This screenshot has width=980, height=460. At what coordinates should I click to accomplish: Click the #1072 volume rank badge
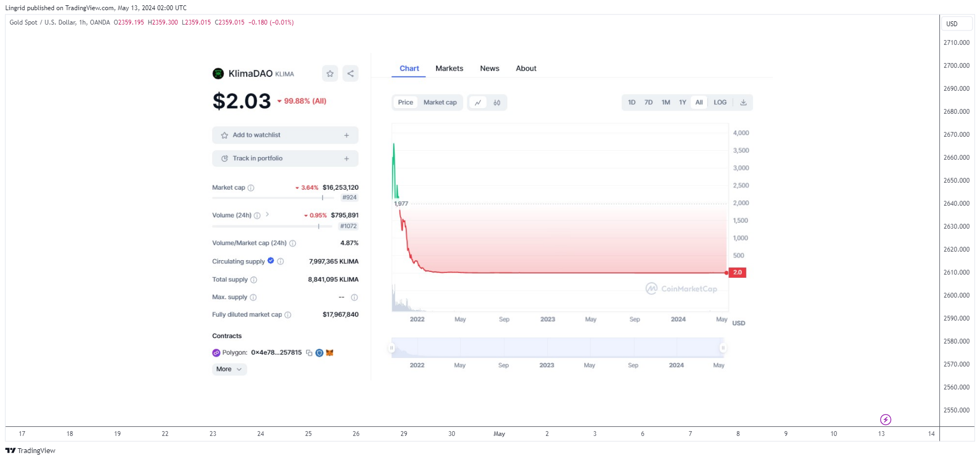348,227
